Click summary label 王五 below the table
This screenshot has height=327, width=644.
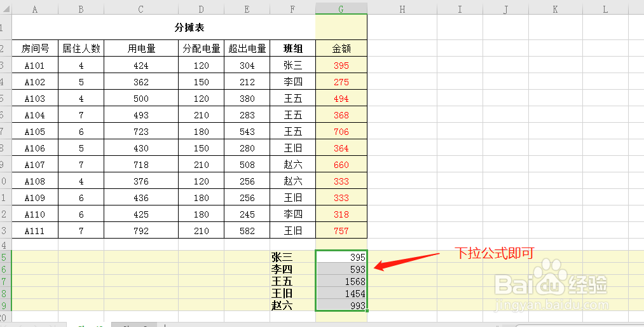click(282, 281)
